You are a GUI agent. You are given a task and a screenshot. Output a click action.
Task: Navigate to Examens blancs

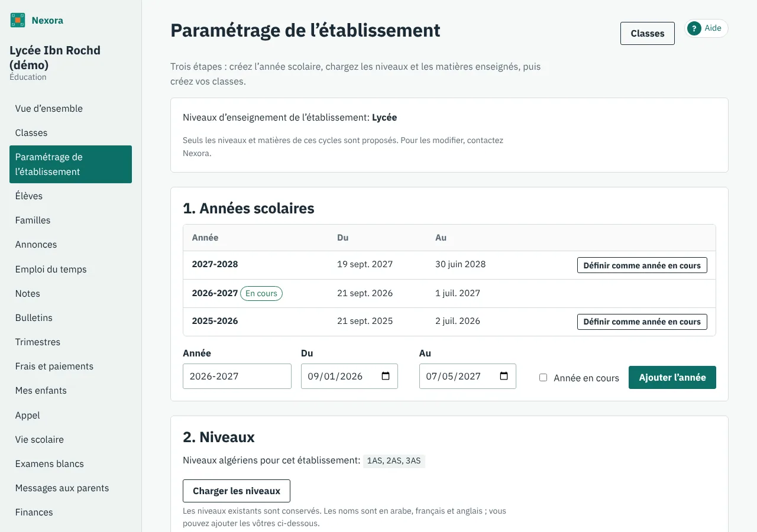tap(70, 463)
